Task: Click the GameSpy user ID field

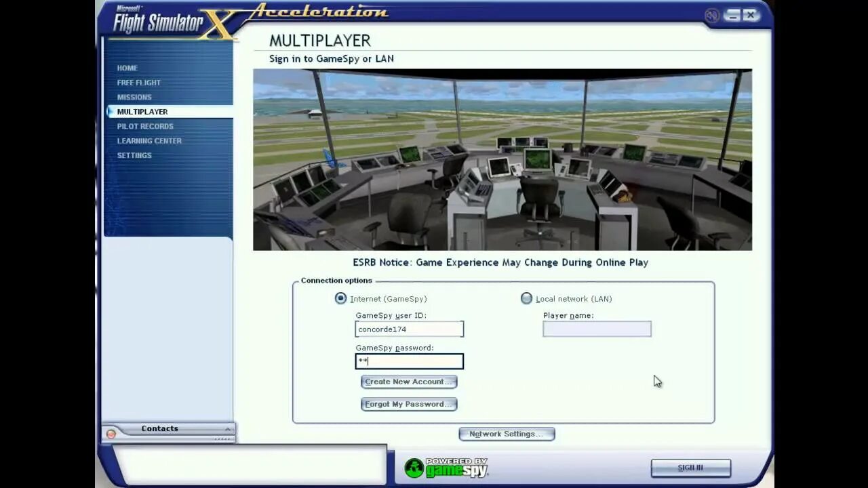Action: [x=410, y=329]
